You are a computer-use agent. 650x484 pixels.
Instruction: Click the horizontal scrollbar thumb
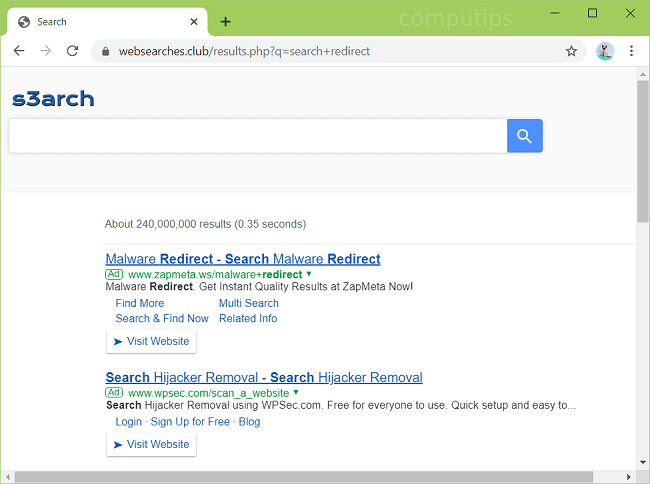pyautogui.click(x=303, y=477)
